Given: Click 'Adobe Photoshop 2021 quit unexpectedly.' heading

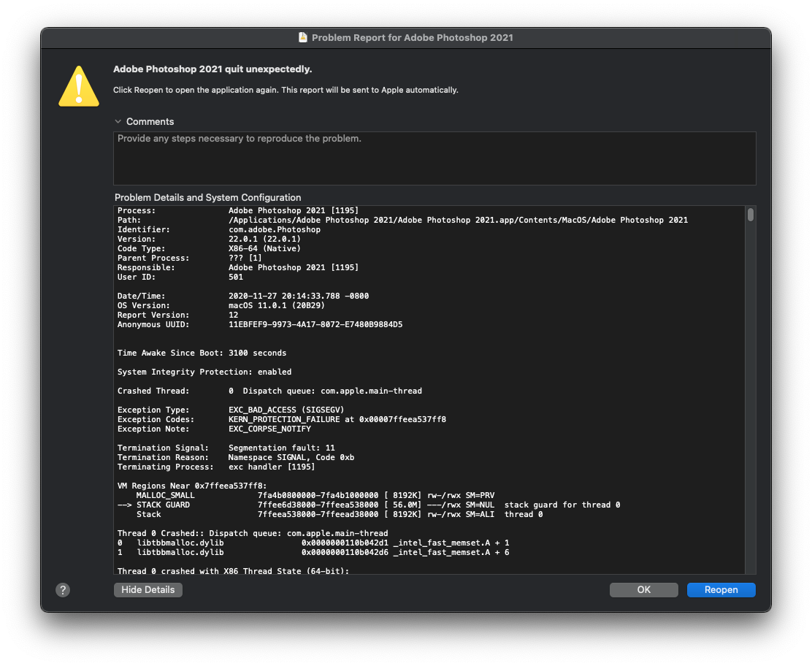Looking at the screenshot, I should point(212,69).
